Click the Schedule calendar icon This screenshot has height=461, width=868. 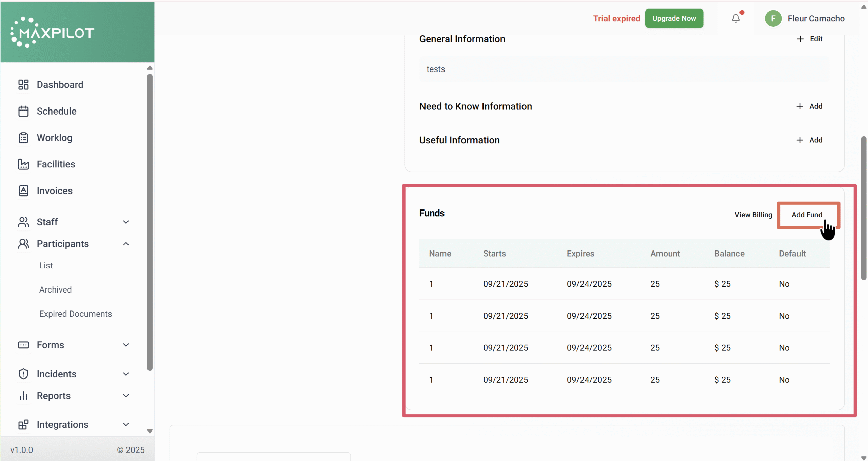[23, 111]
